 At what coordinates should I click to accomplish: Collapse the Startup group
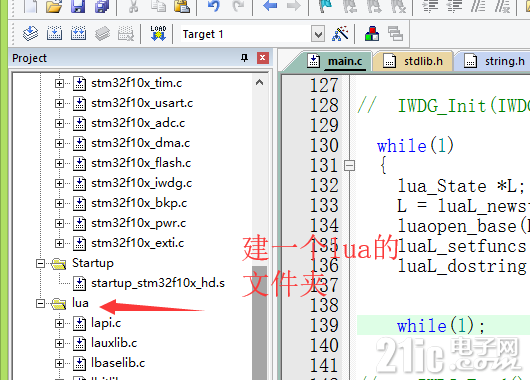(40, 263)
